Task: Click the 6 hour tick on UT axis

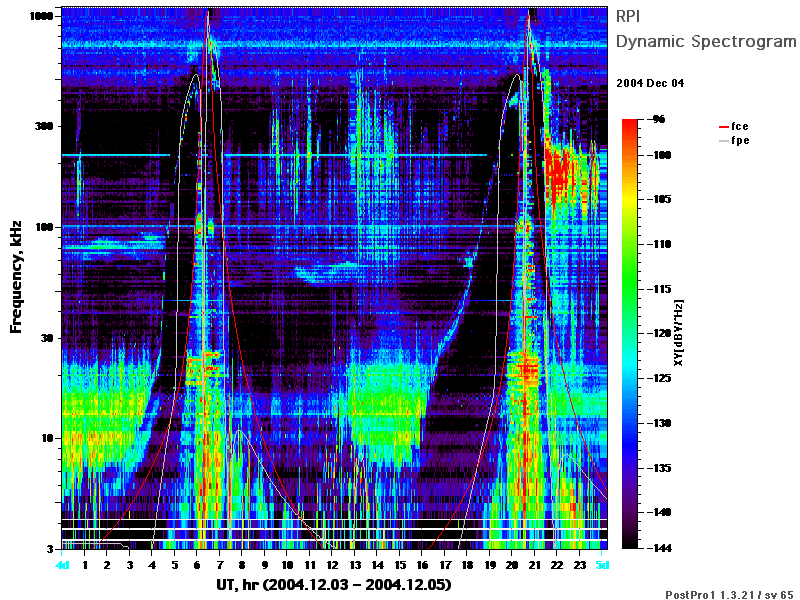Action: coord(197,565)
